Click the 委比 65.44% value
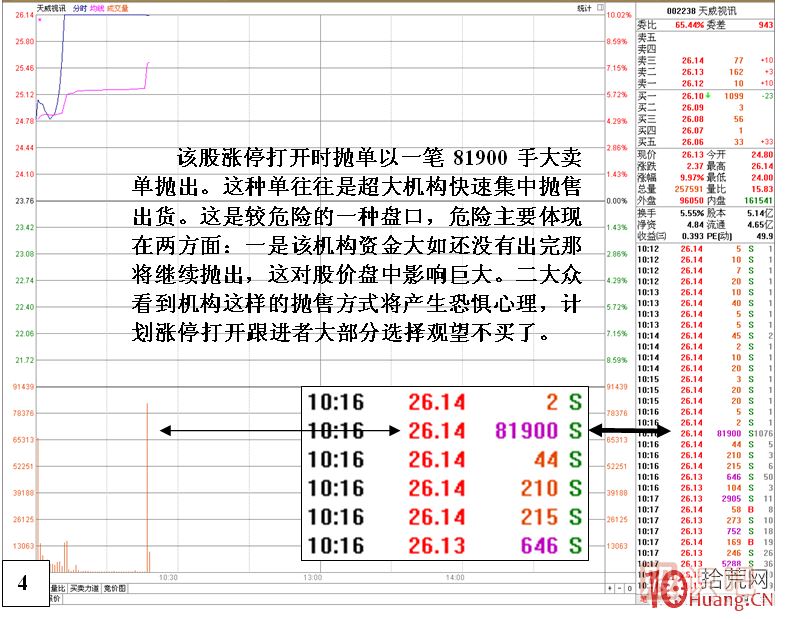The height and width of the screenshot is (619, 787). [689, 24]
